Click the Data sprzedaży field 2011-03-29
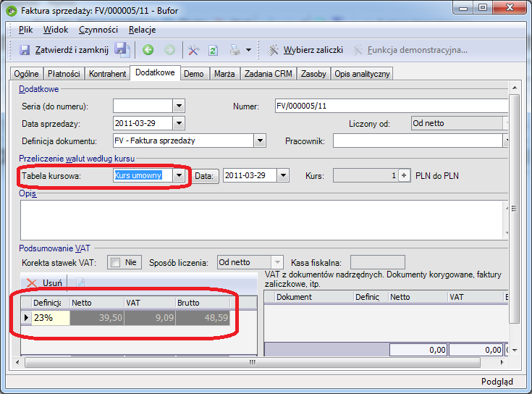Viewport: 532px width, 394px height. [x=143, y=123]
